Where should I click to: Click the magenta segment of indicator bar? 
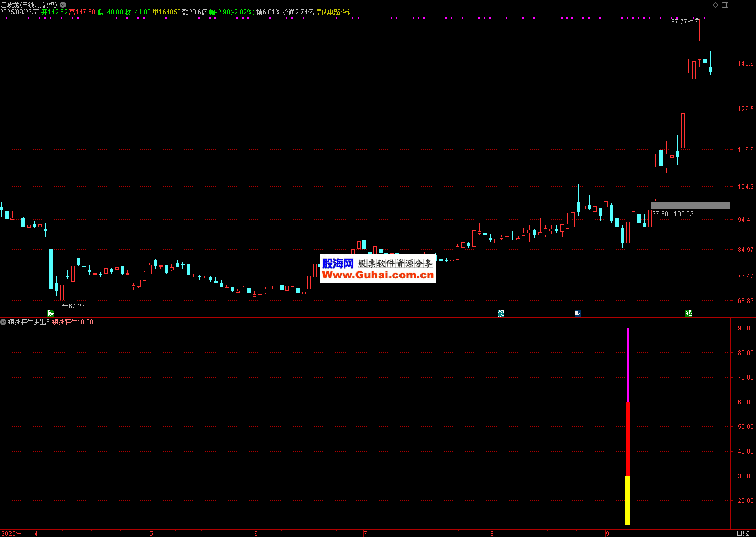point(628,364)
